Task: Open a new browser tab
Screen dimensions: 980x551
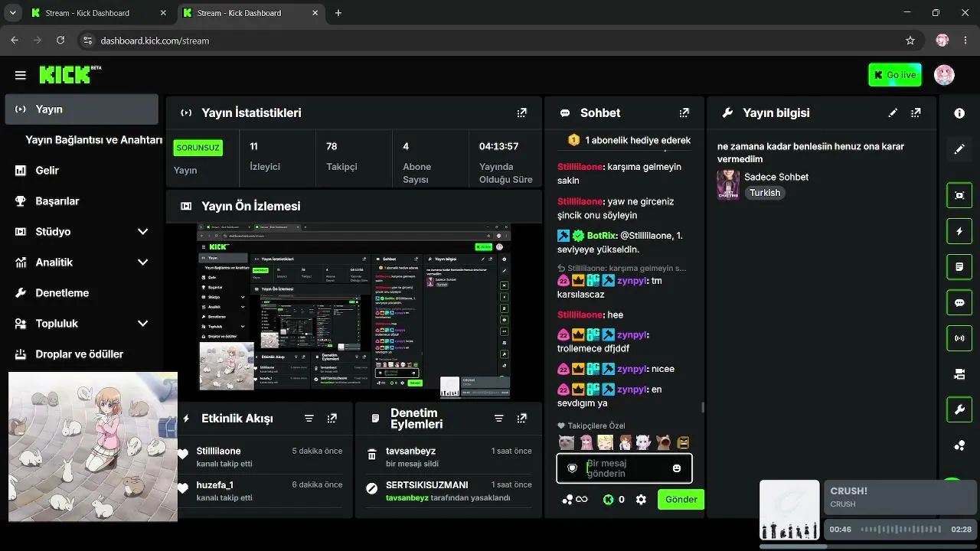Action: point(338,13)
